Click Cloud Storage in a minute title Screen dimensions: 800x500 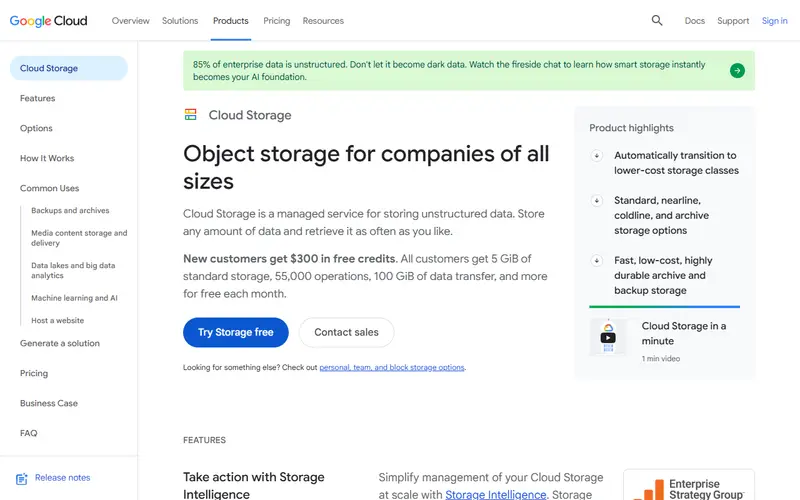684,333
